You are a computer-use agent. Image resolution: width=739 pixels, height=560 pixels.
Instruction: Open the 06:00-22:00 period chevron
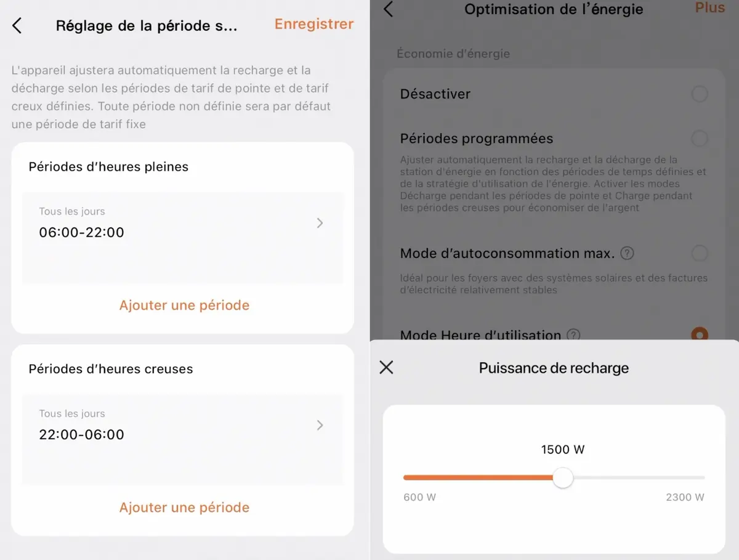320,223
